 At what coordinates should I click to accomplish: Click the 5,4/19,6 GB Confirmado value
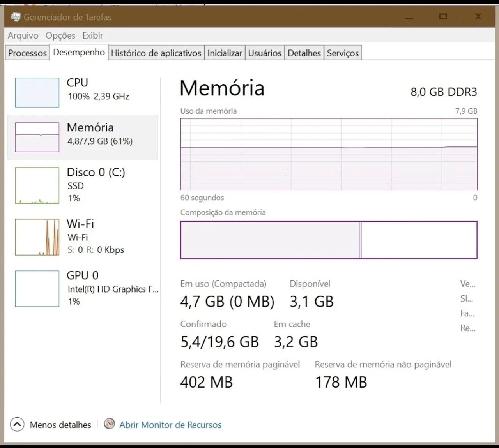(x=219, y=342)
